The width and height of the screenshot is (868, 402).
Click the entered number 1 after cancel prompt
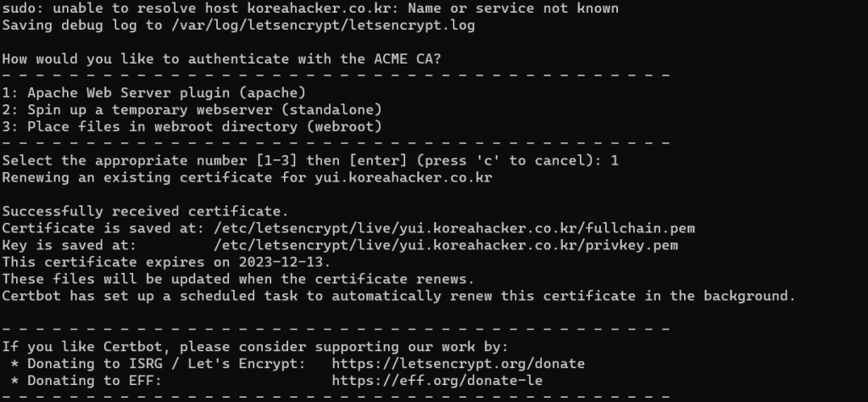pyautogui.click(x=615, y=160)
